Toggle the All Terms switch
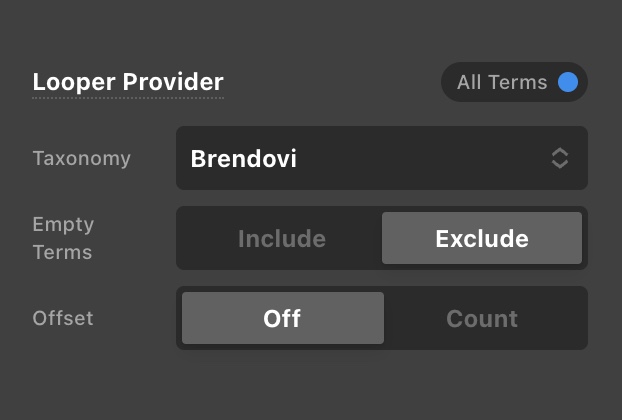This screenshot has width=622, height=420. [514, 82]
